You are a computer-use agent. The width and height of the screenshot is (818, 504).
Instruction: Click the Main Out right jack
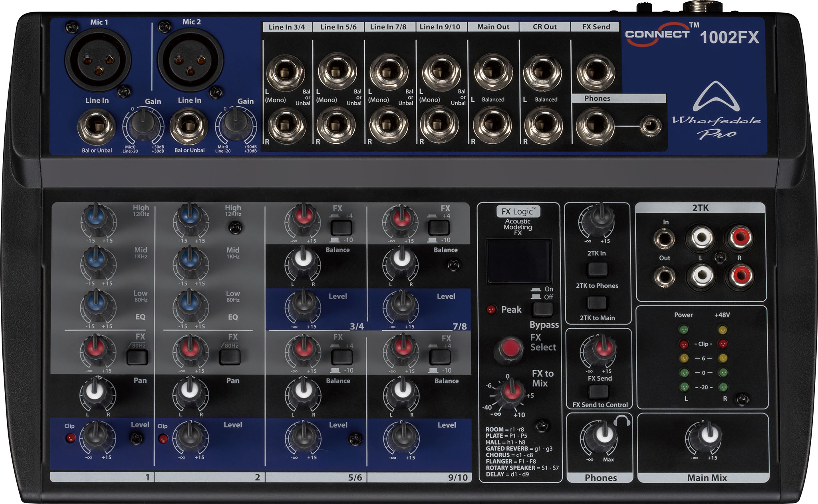click(x=492, y=125)
